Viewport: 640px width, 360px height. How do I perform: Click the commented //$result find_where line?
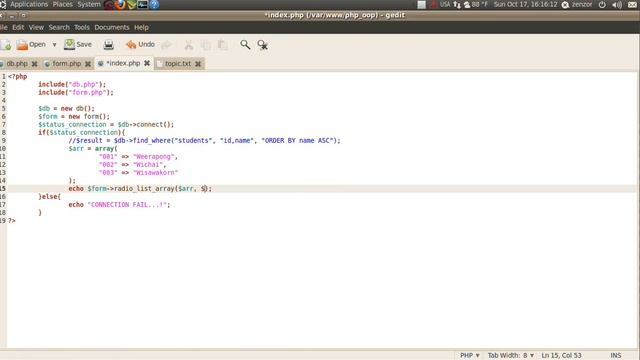coord(204,141)
